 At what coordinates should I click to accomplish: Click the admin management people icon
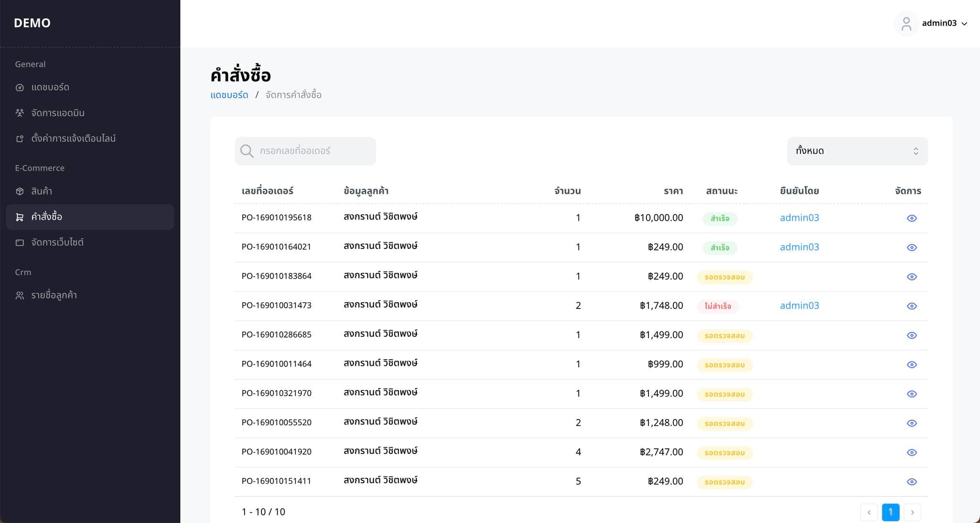pos(20,113)
